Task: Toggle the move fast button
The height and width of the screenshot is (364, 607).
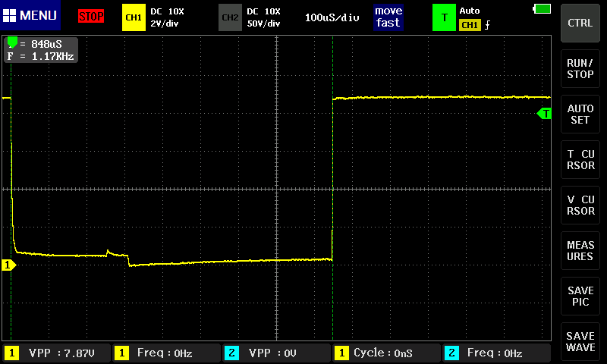Action: [388, 17]
